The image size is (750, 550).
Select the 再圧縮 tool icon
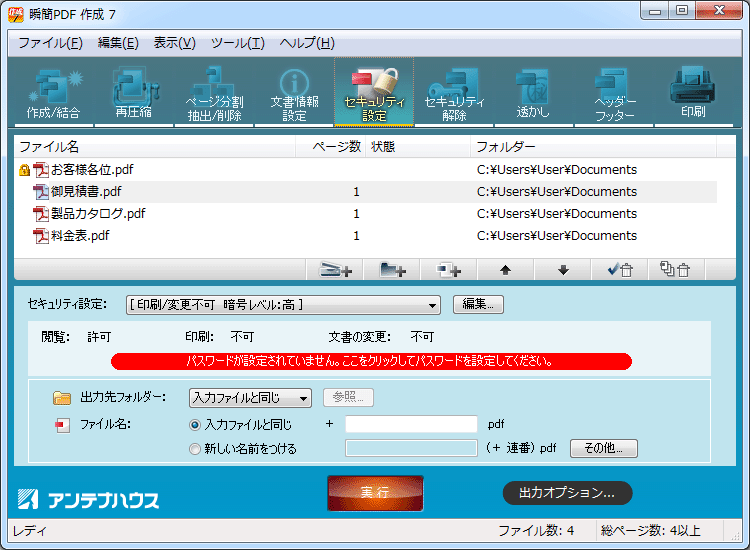[133, 93]
